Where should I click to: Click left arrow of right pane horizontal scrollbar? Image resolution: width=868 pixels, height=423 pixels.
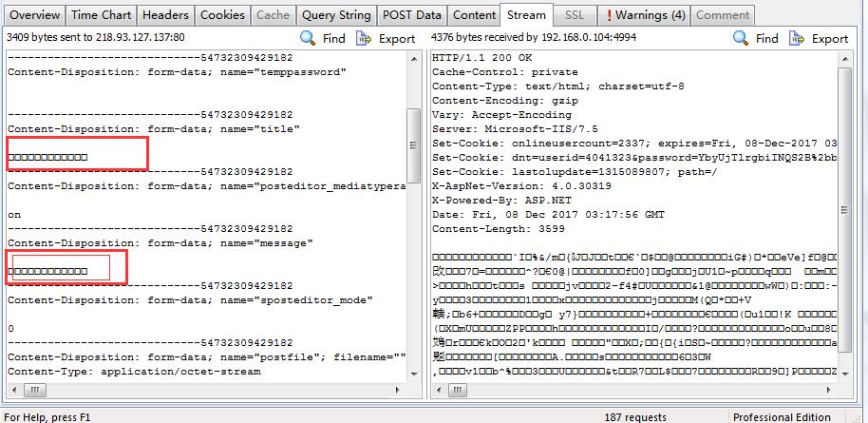pos(440,389)
